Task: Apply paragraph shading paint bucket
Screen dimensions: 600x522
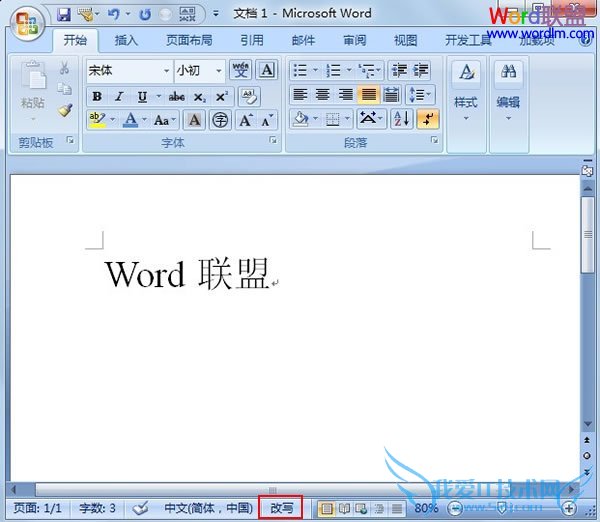Action: (x=300, y=119)
